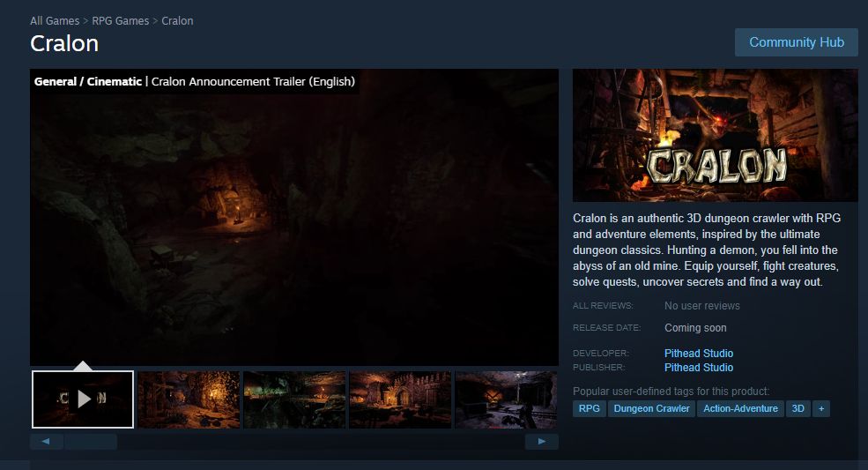Select the lantern-lit mine tunnel screenshot thumbnail
This screenshot has height=470, width=868.
coord(189,399)
